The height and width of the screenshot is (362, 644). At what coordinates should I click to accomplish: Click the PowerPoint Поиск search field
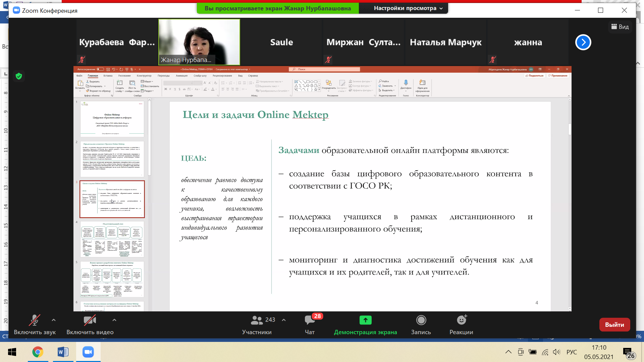point(324,69)
